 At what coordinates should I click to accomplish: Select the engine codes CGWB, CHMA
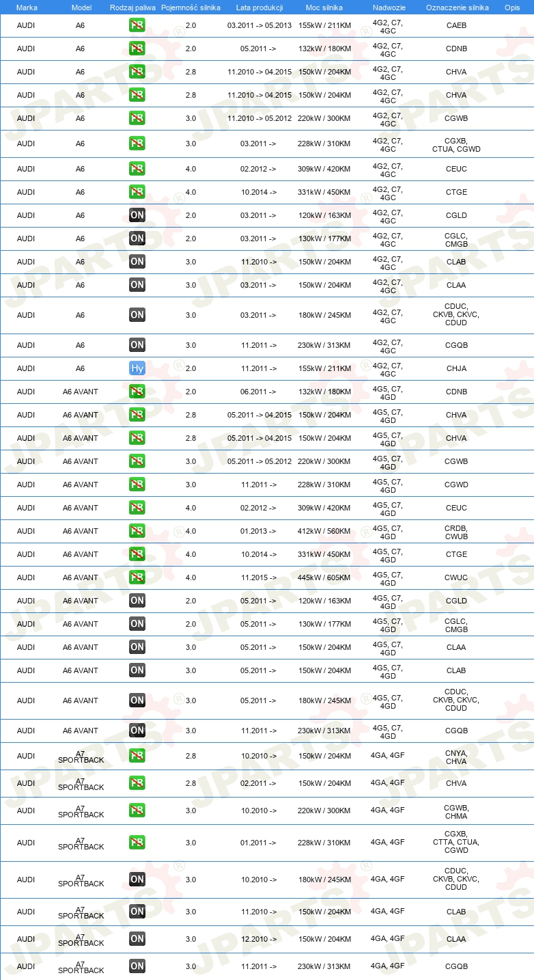click(456, 811)
